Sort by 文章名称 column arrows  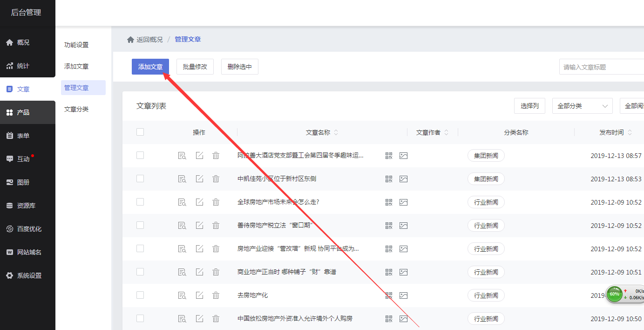[336, 132]
